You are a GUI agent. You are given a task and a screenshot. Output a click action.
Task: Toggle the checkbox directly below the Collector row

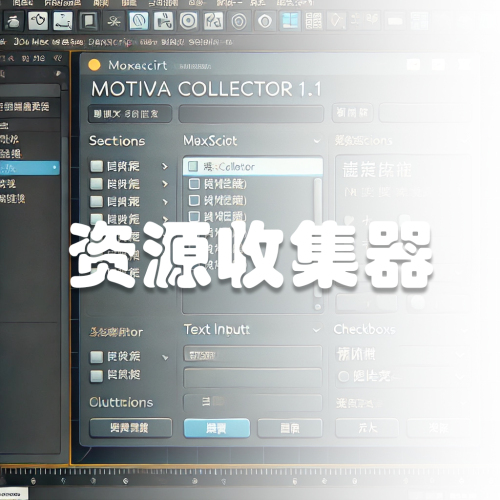(194, 184)
